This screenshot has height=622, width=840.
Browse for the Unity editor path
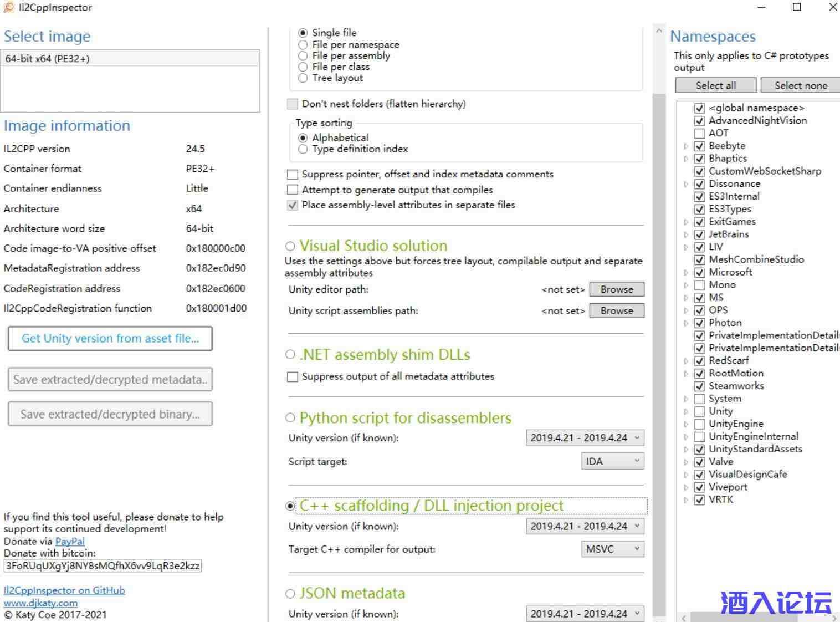[x=616, y=289]
